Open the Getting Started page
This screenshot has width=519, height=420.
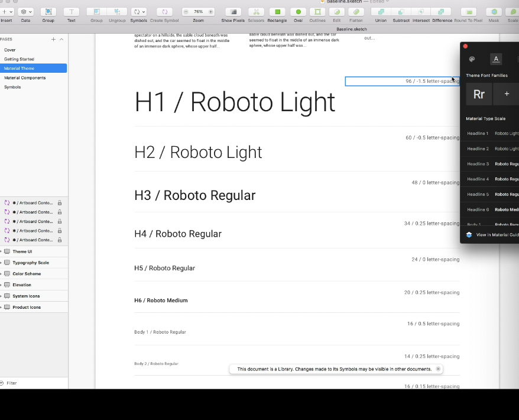(x=34, y=59)
